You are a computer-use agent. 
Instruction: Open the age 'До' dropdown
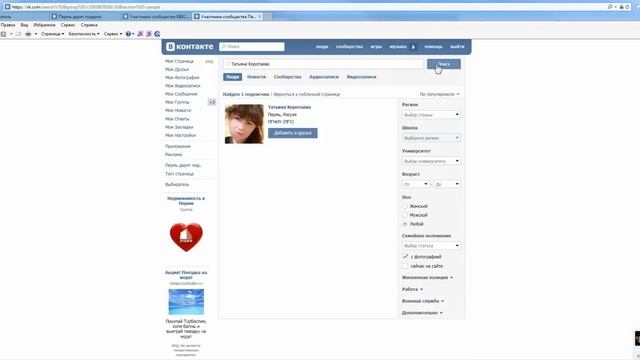(x=447, y=184)
